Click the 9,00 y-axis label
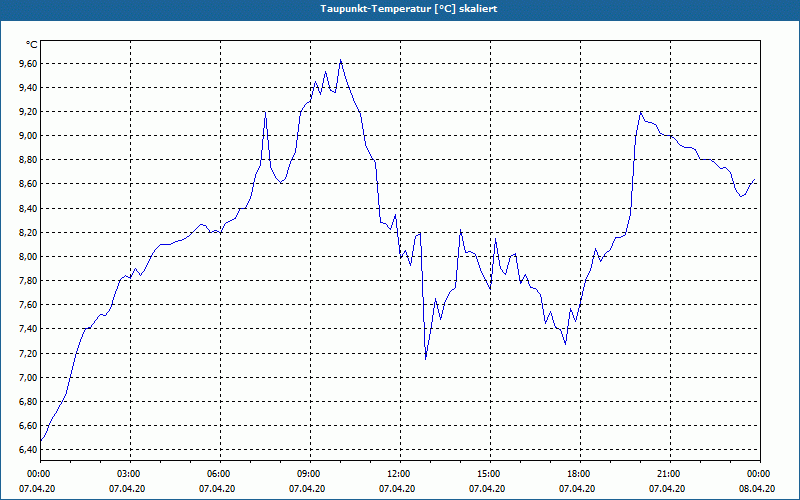800x500 pixels. [x=29, y=136]
